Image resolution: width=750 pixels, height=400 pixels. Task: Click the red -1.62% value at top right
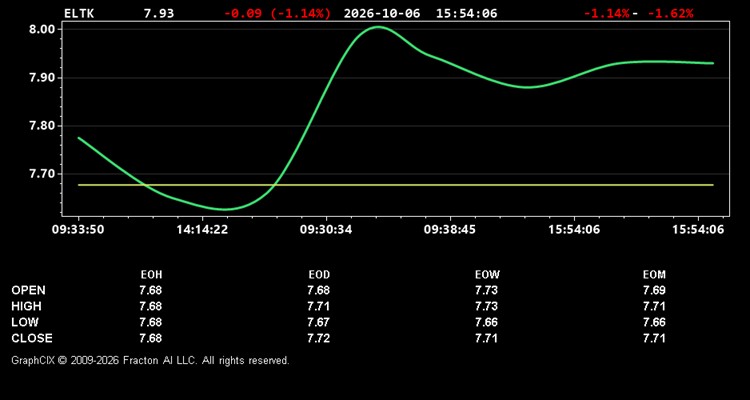point(670,13)
